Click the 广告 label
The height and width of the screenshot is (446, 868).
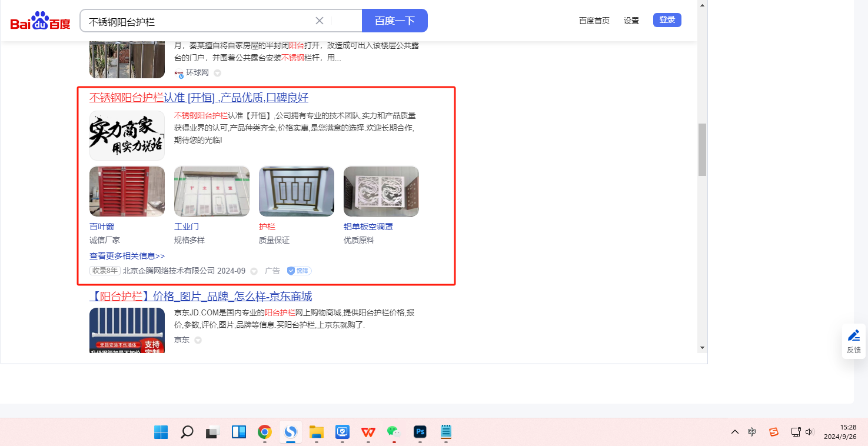tap(272, 271)
